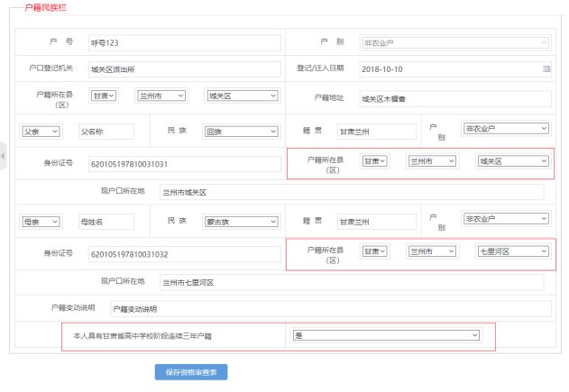Click the 父名称 name input
569x392 pixels.
coord(106,132)
